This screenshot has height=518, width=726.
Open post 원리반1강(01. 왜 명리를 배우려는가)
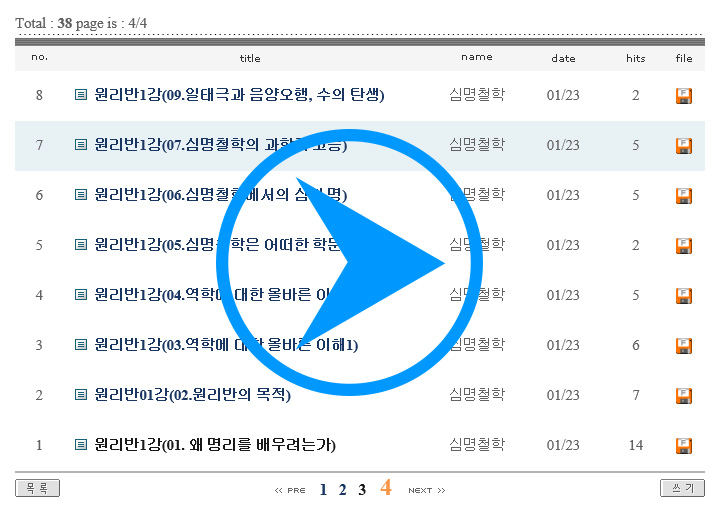click(x=215, y=445)
